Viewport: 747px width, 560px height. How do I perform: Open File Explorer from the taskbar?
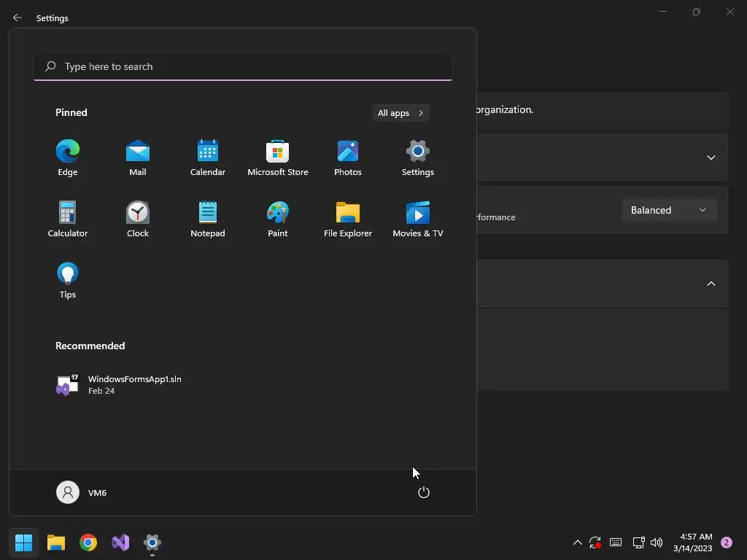[x=56, y=542]
